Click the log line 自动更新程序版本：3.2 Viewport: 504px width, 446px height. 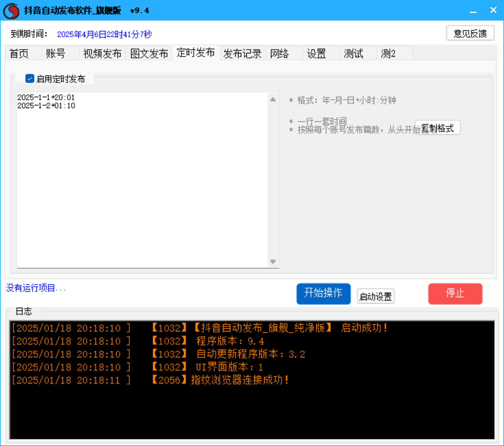159,354
